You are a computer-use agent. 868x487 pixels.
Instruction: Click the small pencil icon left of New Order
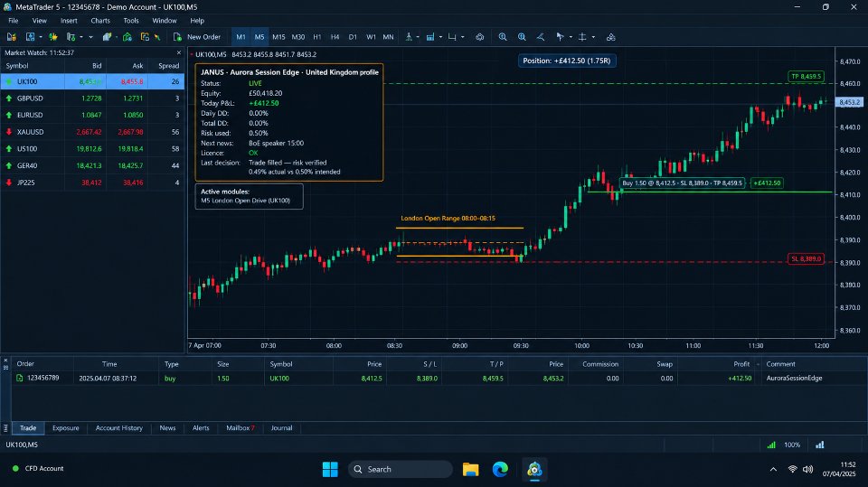[x=157, y=37]
